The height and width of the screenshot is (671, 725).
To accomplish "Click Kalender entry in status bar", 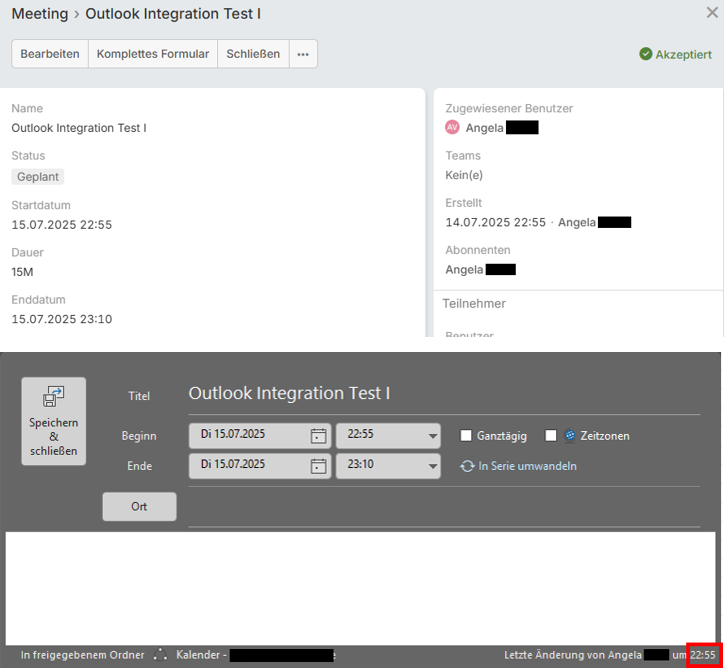I will (255, 655).
